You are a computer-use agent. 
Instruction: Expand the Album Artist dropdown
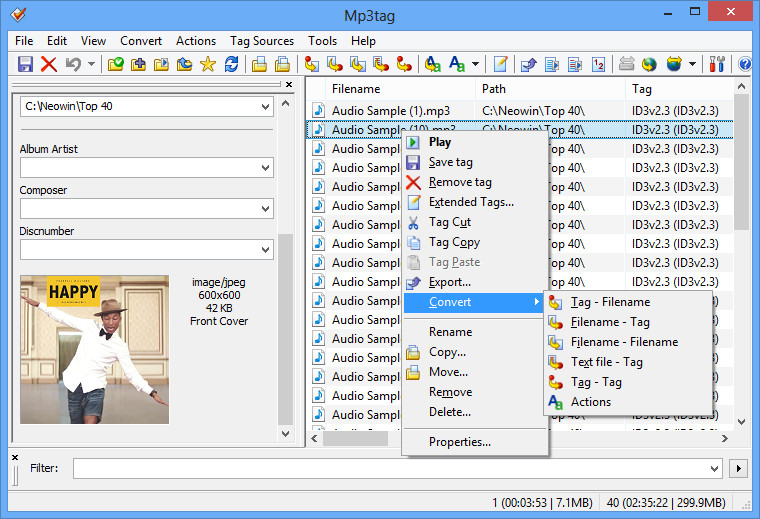pyautogui.click(x=265, y=168)
